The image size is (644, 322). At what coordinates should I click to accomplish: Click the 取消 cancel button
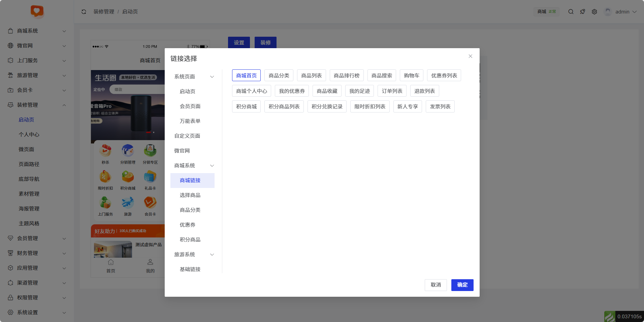point(436,285)
